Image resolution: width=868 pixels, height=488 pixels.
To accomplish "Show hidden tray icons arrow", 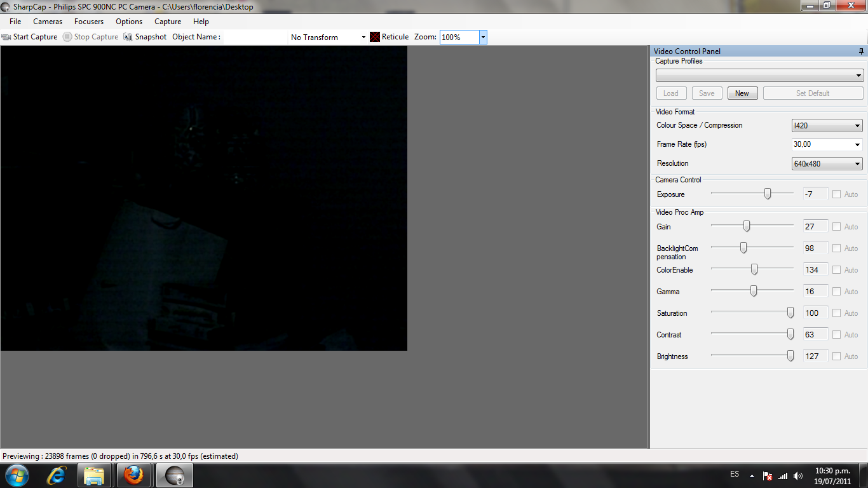I will (x=752, y=476).
